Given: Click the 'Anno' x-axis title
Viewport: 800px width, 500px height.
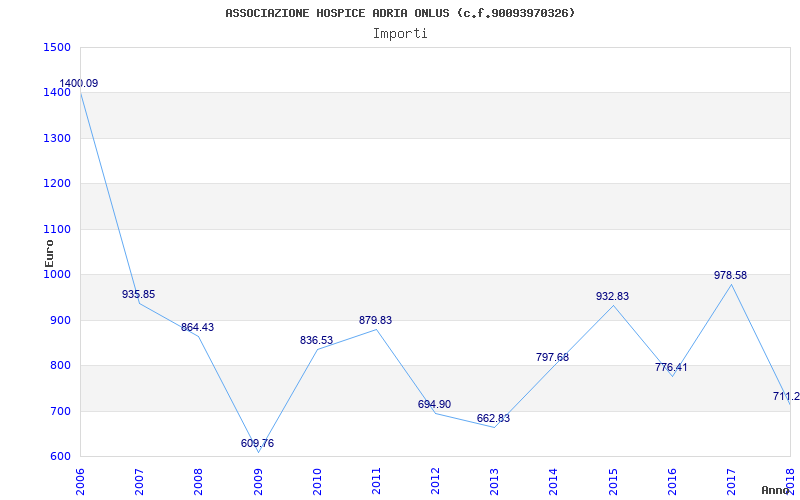Looking at the screenshot, I should (x=774, y=490).
